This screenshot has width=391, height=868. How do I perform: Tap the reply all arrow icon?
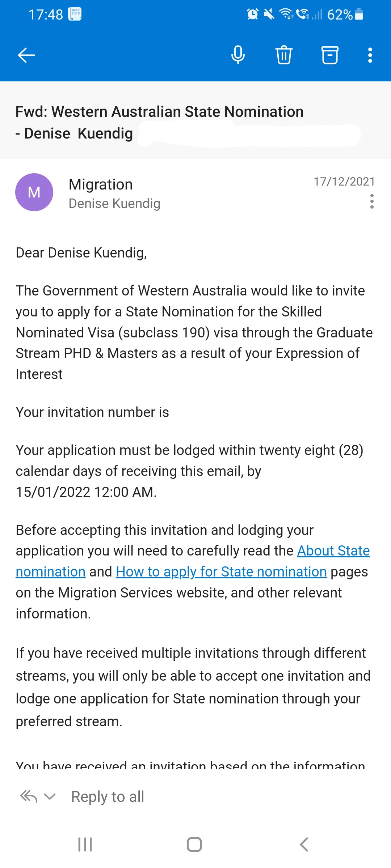[x=29, y=796]
